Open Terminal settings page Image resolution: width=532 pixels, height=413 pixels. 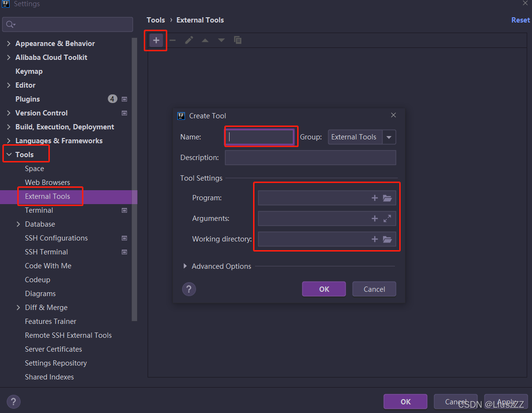coord(39,210)
